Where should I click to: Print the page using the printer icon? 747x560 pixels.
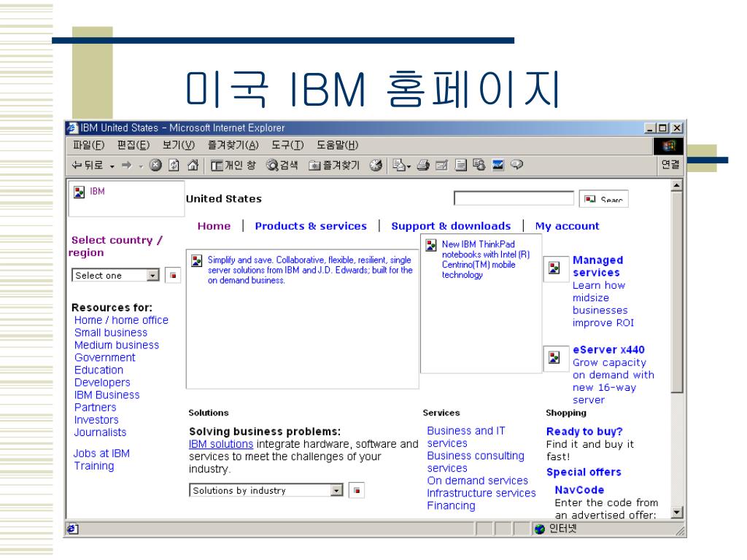[x=423, y=166]
